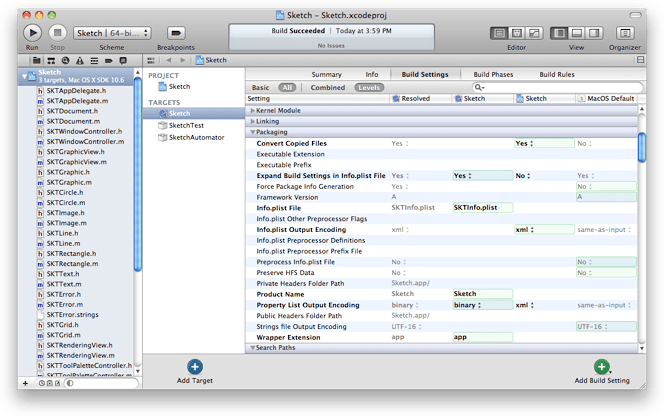Click Sketch in the jump bar
The width and height of the screenshot is (664, 416).
click(x=211, y=60)
